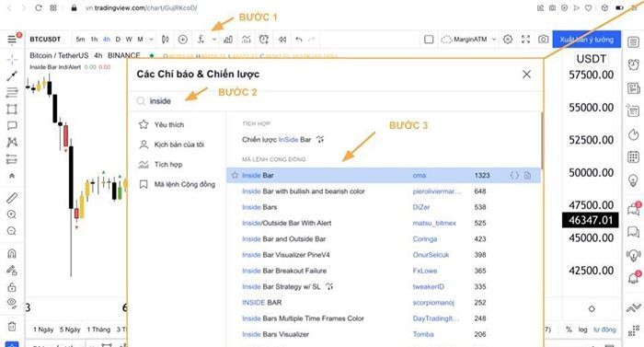The height and width of the screenshot is (347, 644).
Task: Toggle auto scale (tự động)
Action: (x=604, y=330)
